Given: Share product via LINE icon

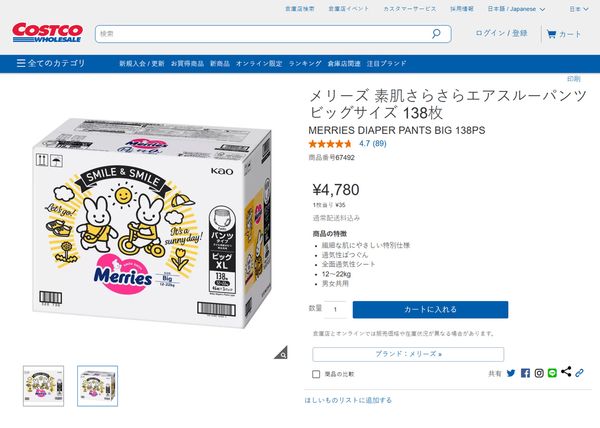Looking at the screenshot, I should [552, 374].
